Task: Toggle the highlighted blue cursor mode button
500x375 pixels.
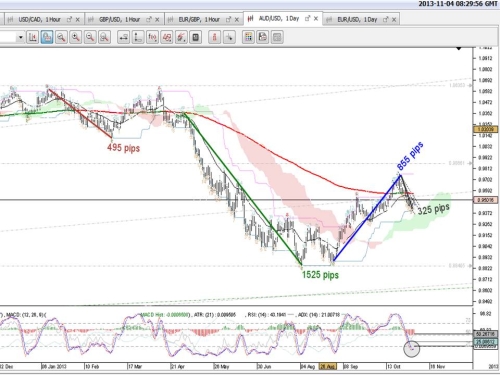Action: click(x=47, y=37)
